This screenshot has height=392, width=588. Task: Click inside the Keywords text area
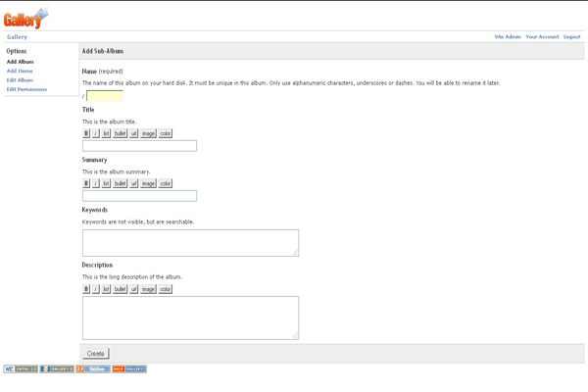tap(190, 243)
